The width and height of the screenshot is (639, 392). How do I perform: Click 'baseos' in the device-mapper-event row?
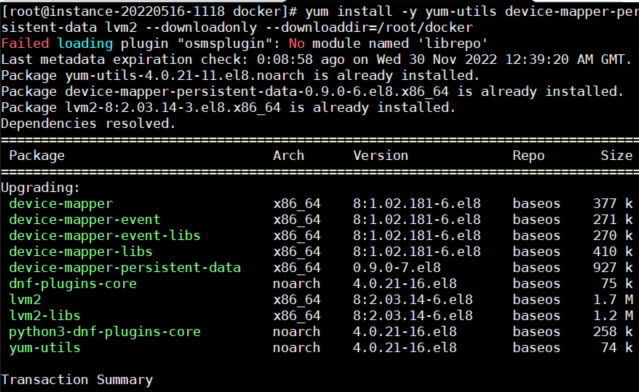536,219
